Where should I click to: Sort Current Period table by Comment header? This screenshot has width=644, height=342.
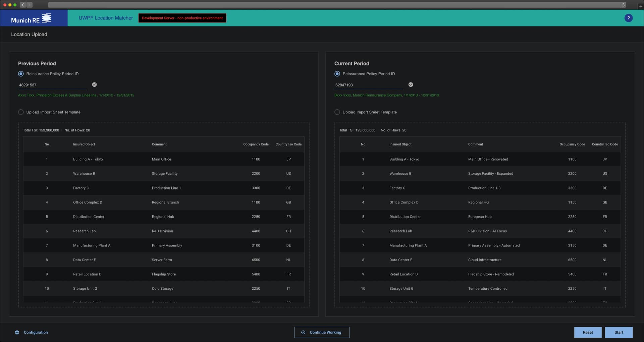476,144
